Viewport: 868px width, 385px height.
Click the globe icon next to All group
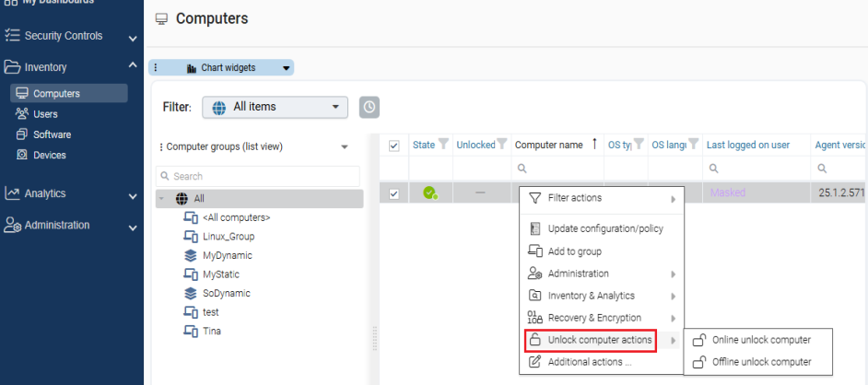[182, 199]
